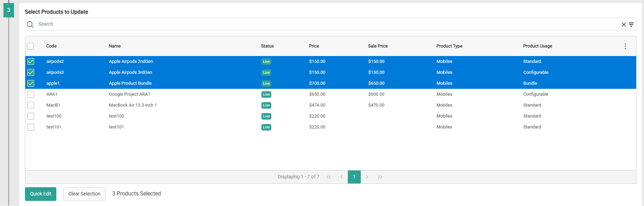Sort by the Product Usage column header

(537, 46)
